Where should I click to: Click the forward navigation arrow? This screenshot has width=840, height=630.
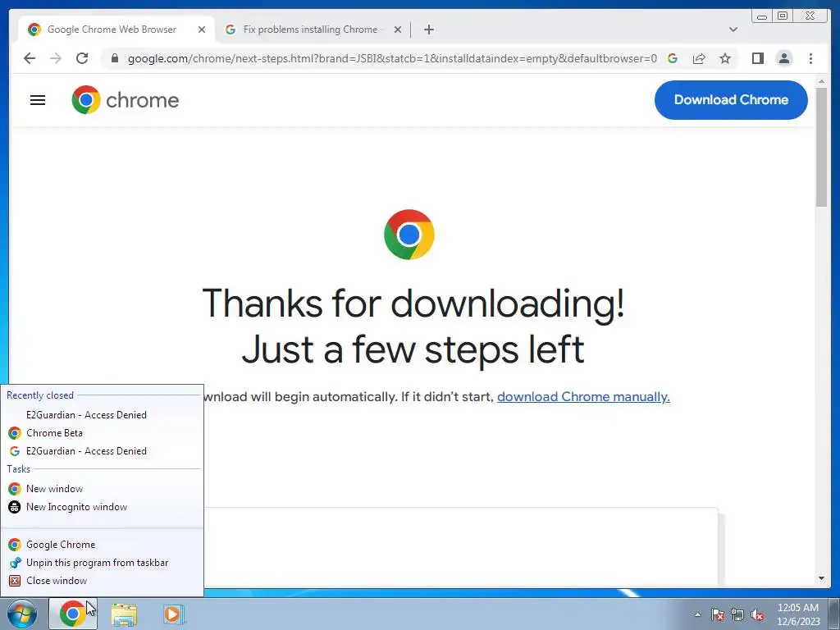56,58
